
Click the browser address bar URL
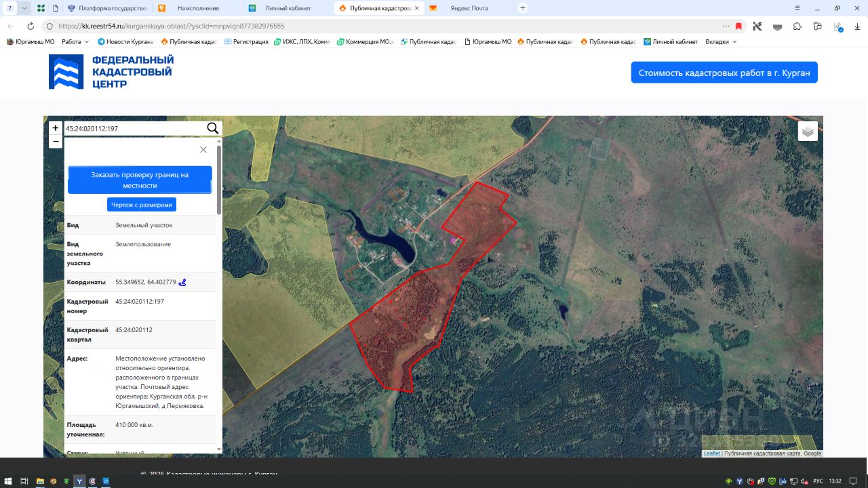pos(171,26)
